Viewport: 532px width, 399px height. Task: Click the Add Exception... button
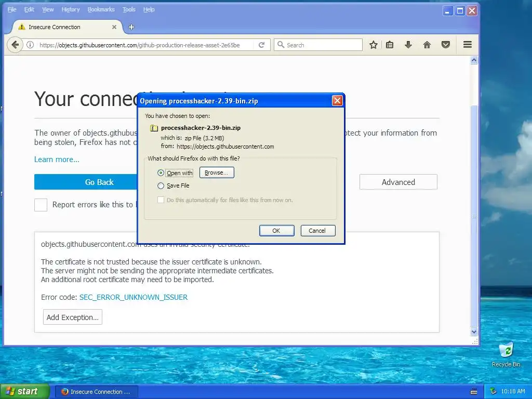click(73, 317)
